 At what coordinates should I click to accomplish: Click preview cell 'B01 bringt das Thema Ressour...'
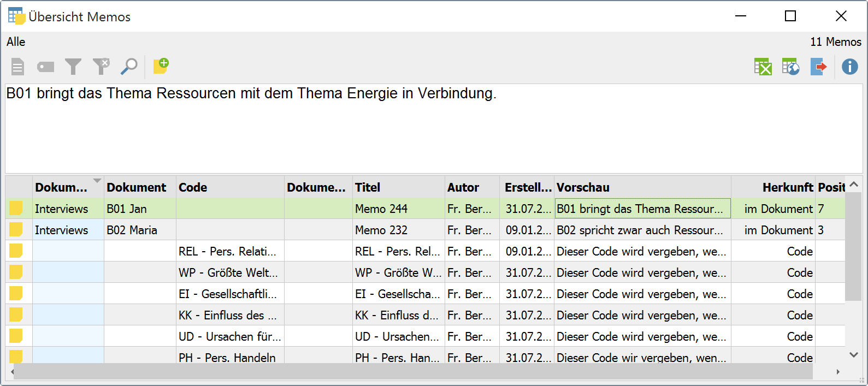[642, 209]
